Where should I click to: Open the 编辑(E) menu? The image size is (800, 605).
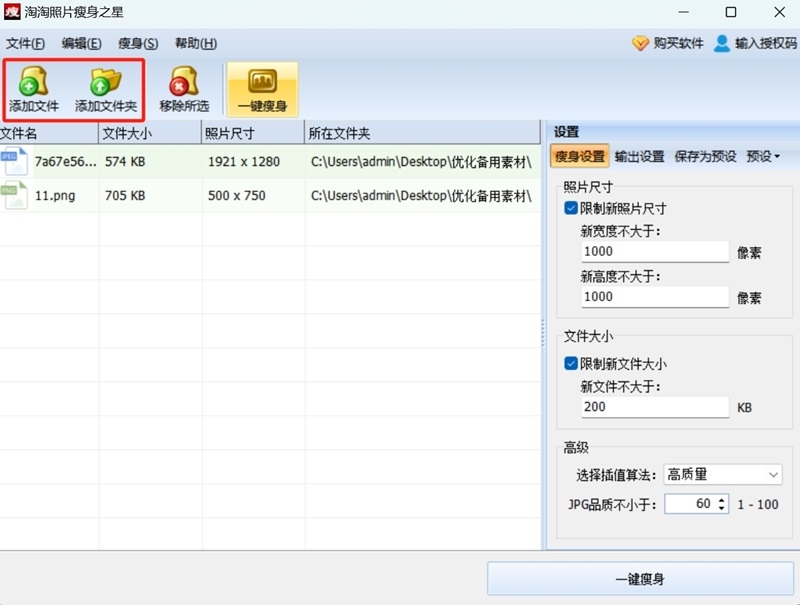81,43
